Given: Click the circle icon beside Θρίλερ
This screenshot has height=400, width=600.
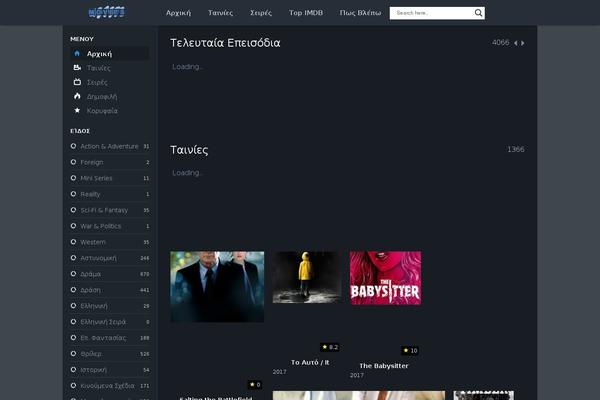Looking at the screenshot, I should pyautogui.click(x=73, y=353).
